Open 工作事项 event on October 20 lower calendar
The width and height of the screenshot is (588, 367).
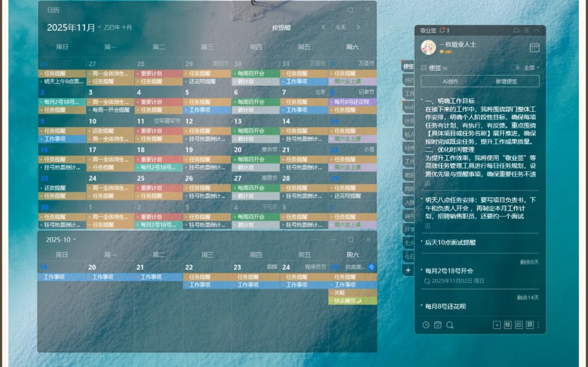click(110, 277)
